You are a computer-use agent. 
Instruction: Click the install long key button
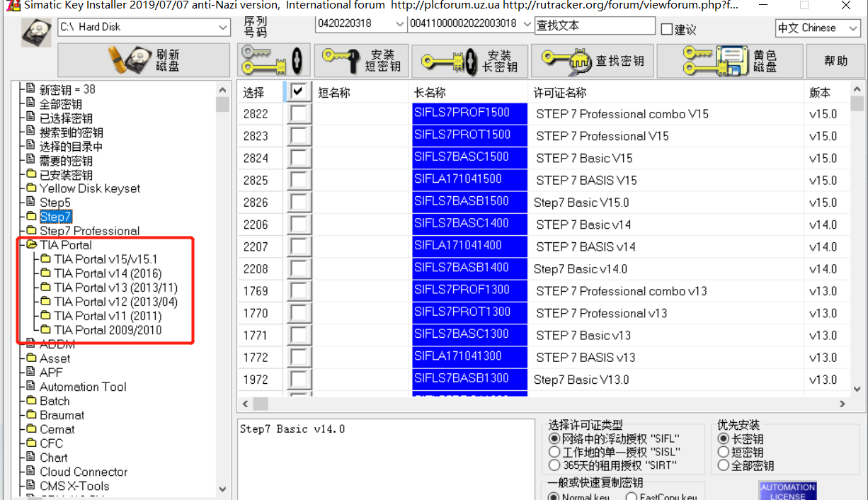(469, 60)
